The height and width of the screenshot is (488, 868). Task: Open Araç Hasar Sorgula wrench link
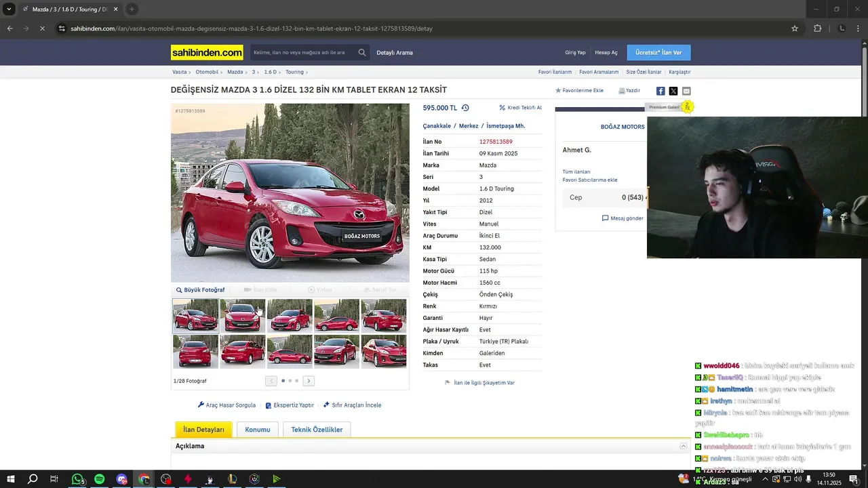point(226,405)
